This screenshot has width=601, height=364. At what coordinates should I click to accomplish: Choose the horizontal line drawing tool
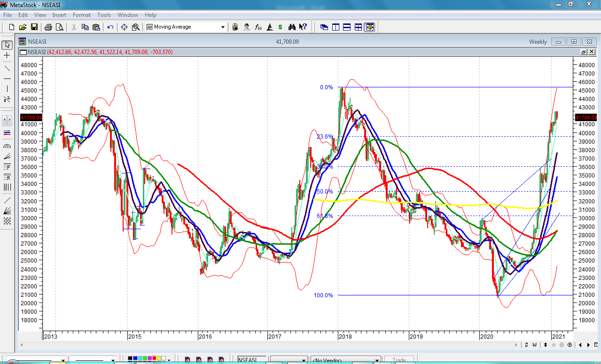pyautogui.click(x=7, y=78)
